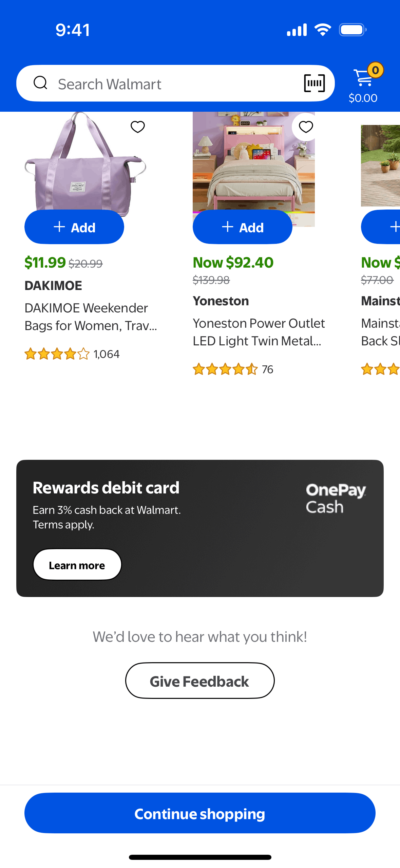Favorite the Yoneston twin bed
This screenshot has width=400, height=868.
pos(306,127)
